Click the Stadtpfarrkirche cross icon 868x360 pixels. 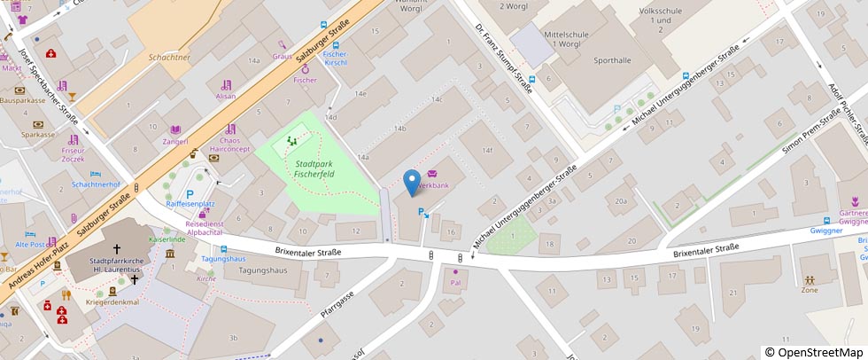[116, 249]
